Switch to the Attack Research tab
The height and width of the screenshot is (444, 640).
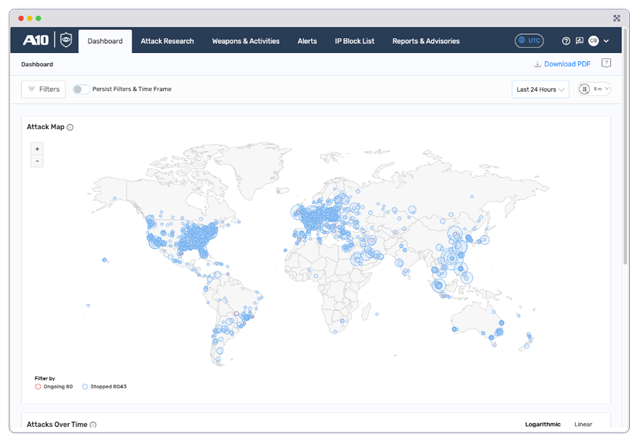165,41
